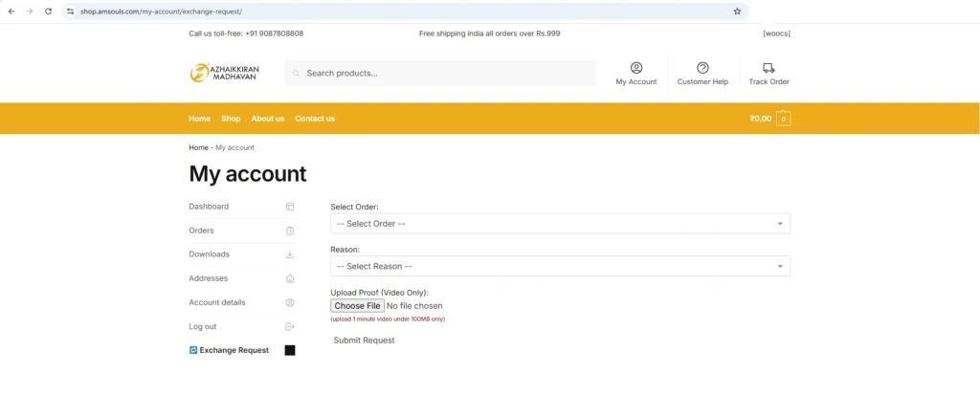
Task: Click the Track Order truck icon
Action: (768, 68)
